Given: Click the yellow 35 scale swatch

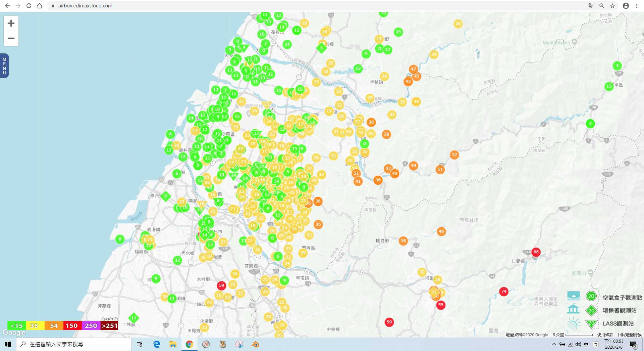Looking at the screenshot, I should tap(35, 325).
